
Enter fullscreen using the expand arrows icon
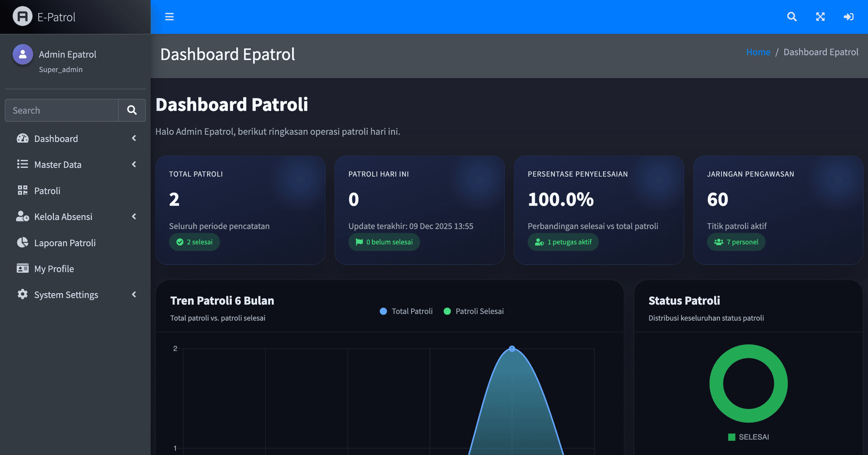coord(820,17)
